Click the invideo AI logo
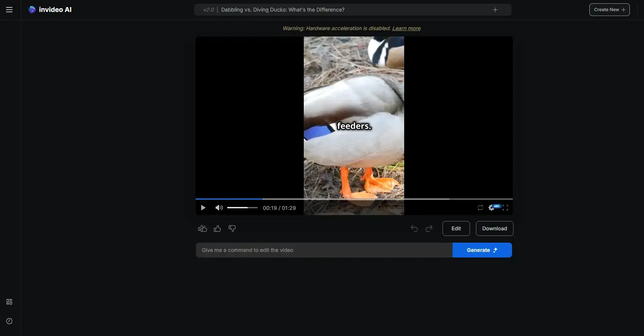This screenshot has height=336, width=644. 50,10
